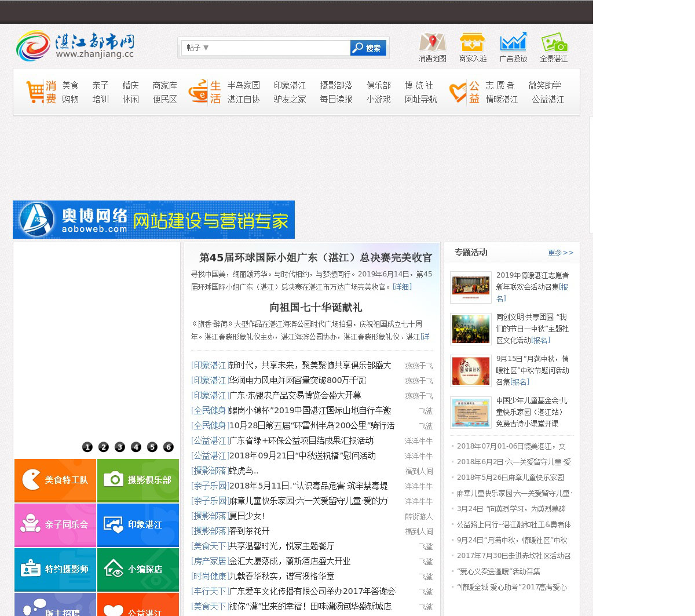Click the 搜索 search button

click(368, 48)
